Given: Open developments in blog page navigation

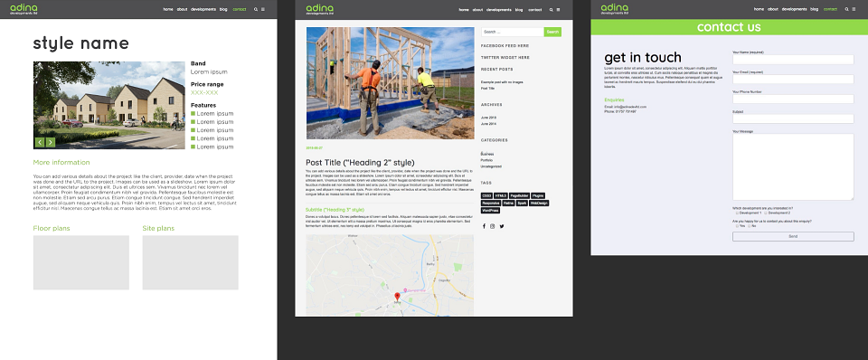Looking at the screenshot, I should tap(499, 9).
